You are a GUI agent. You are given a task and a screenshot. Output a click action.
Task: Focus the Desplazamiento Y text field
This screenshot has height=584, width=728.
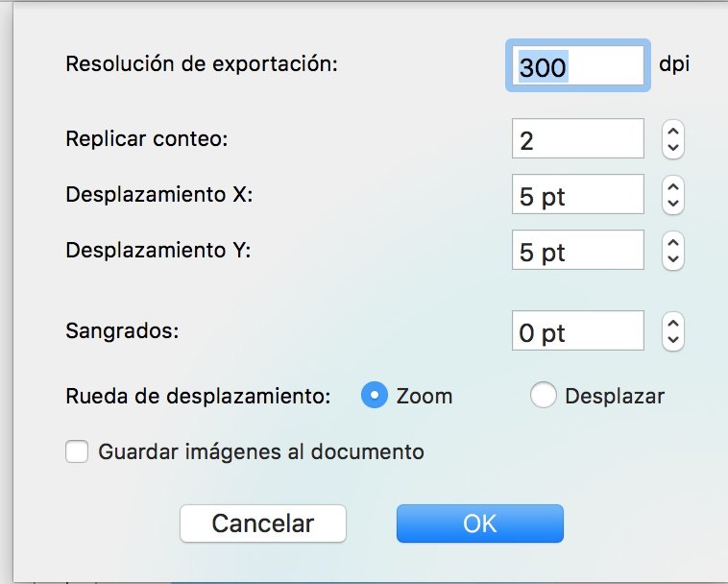577,250
